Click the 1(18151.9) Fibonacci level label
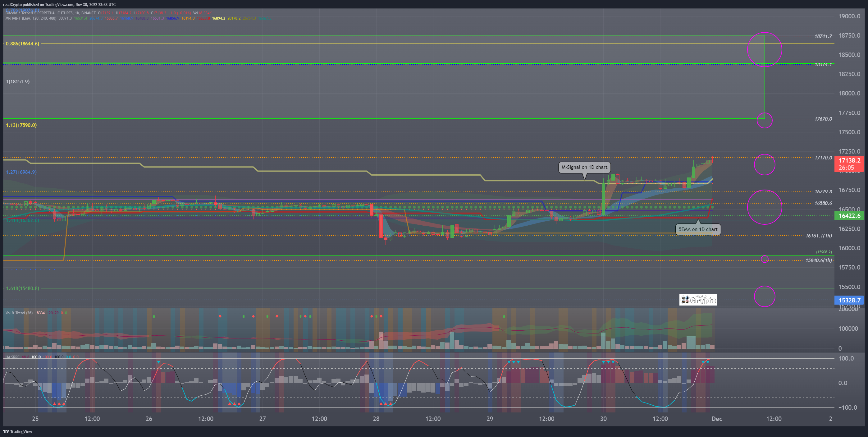This screenshot has height=437, width=868. coord(17,82)
